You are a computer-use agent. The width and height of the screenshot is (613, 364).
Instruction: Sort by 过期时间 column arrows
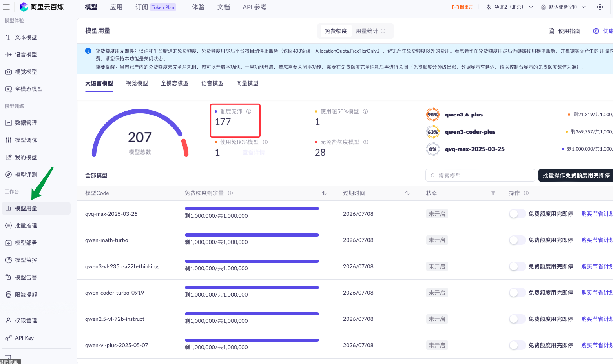point(407,193)
